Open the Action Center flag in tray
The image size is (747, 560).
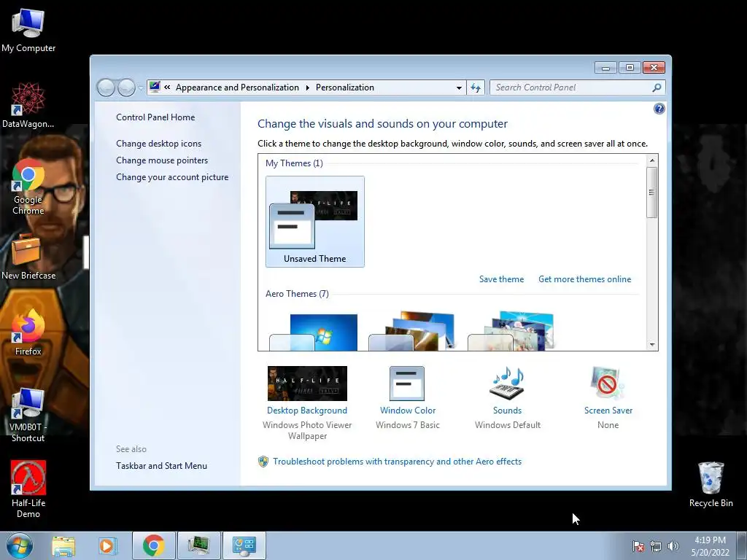click(x=638, y=546)
